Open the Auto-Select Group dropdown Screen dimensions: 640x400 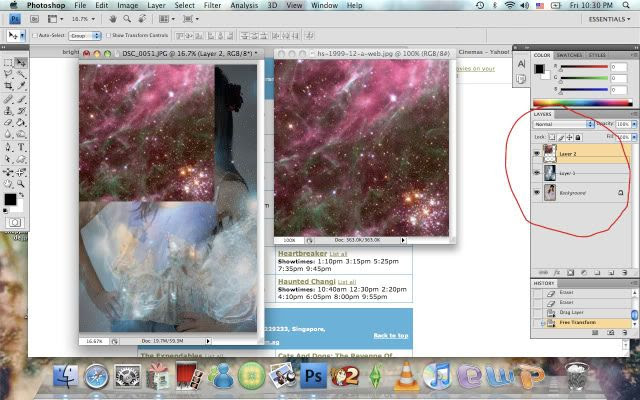point(84,36)
